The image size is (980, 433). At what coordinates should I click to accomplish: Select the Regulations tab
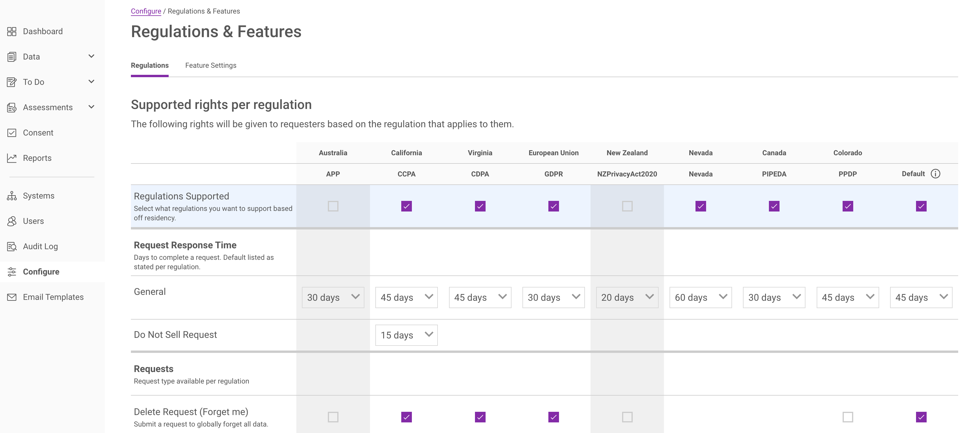click(149, 65)
